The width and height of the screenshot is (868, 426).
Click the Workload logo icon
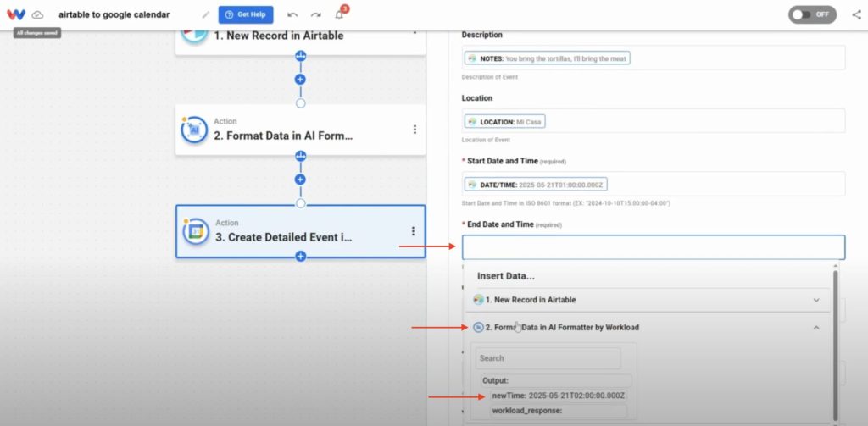(x=16, y=15)
